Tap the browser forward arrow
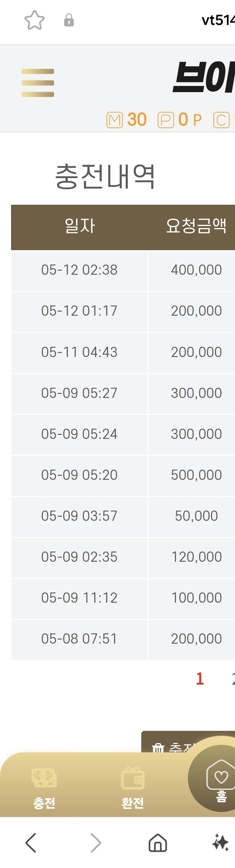The width and height of the screenshot is (235, 868). pyautogui.click(x=95, y=843)
